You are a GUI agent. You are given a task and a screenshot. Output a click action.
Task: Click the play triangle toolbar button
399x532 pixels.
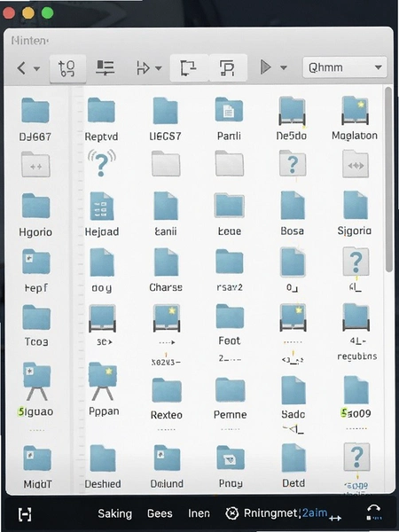coord(266,67)
